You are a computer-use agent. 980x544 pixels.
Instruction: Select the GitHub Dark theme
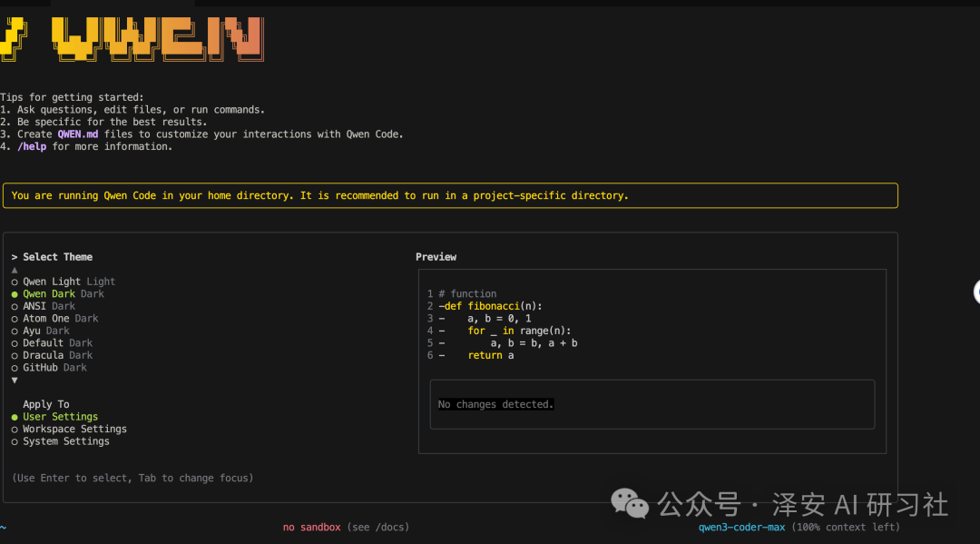[x=49, y=368]
